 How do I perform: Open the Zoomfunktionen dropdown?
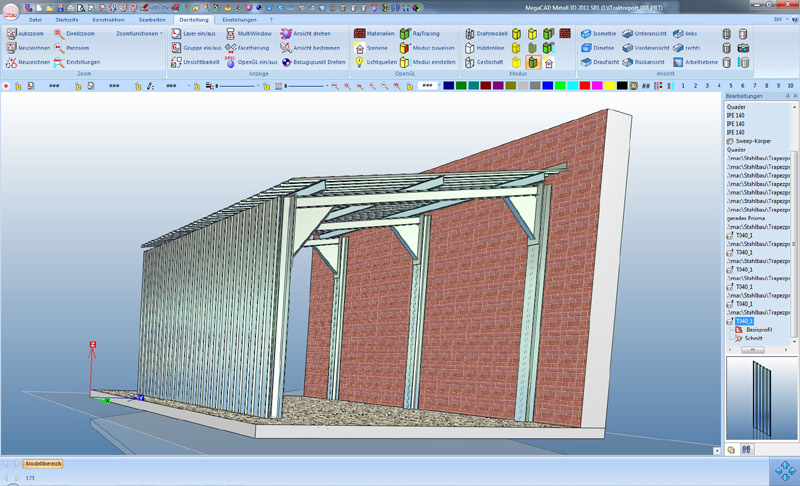pyautogui.click(x=139, y=34)
